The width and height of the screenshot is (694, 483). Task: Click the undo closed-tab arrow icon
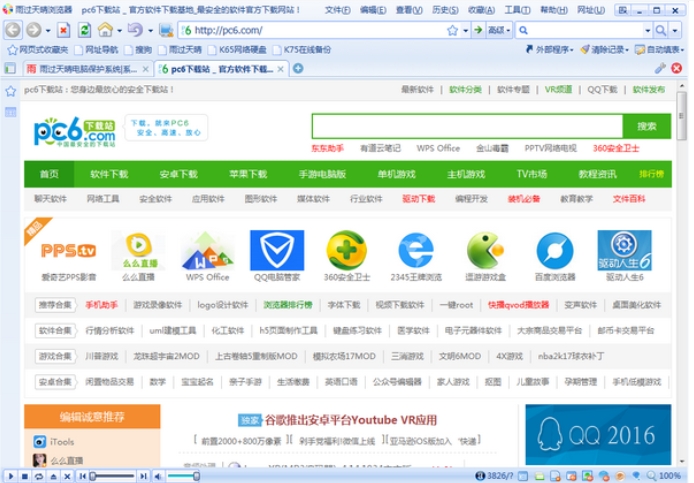tap(135, 30)
